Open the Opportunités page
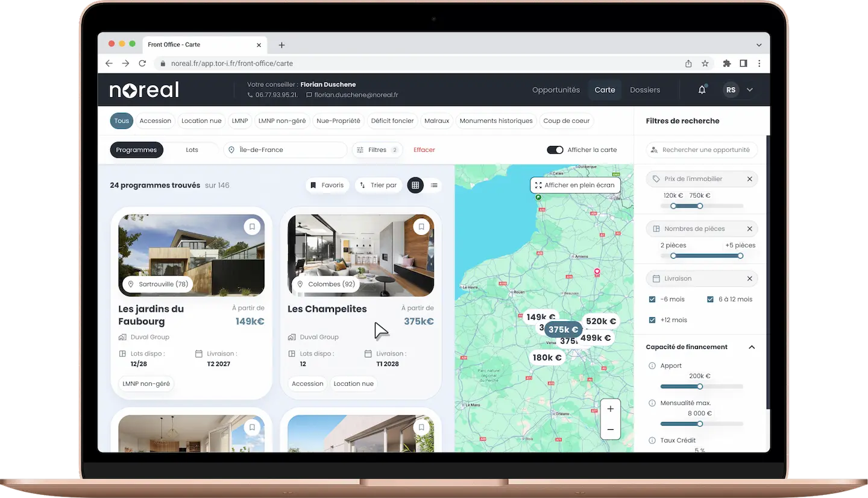This screenshot has width=868, height=498. (556, 90)
